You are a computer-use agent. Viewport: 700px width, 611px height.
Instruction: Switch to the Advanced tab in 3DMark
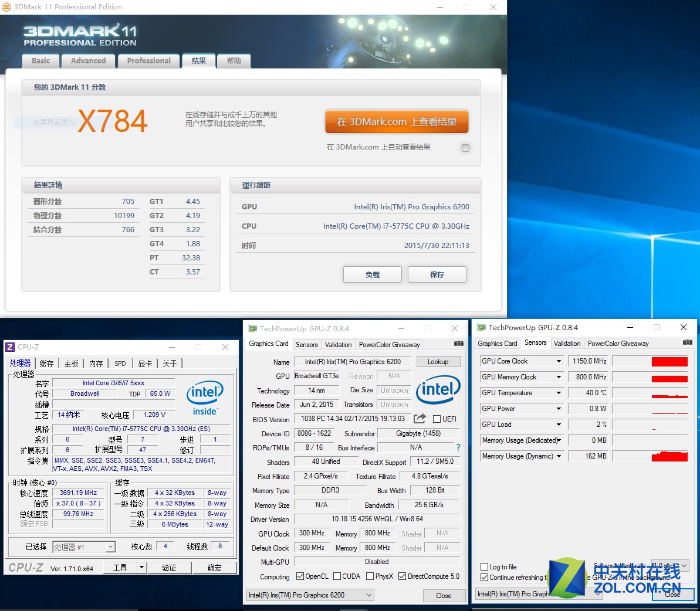pos(88,61)
